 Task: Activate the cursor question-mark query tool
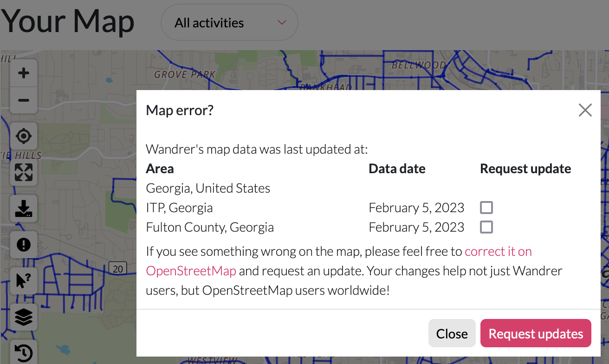(x=24, y=281)
